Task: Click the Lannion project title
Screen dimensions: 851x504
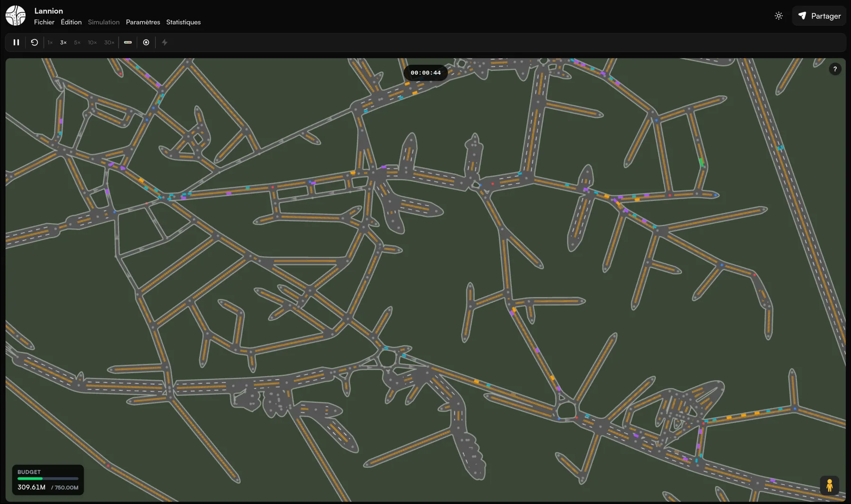Action: (49, 11)
